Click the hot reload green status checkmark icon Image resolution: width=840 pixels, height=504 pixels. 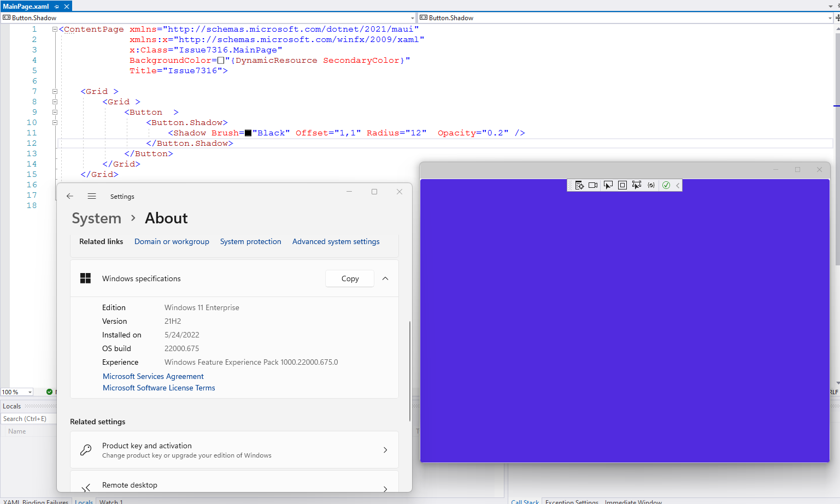pyautogui.click(x=666, y=185)
